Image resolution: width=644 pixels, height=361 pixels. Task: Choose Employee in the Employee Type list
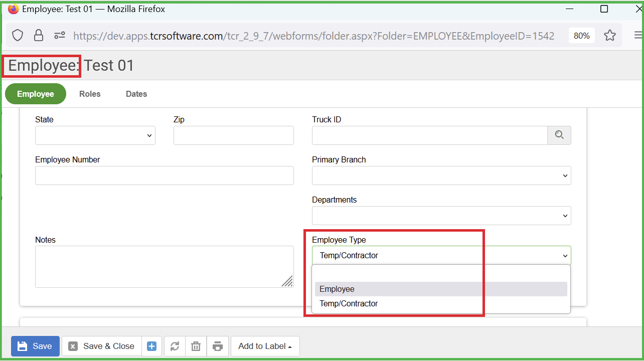tap(441, 289)
